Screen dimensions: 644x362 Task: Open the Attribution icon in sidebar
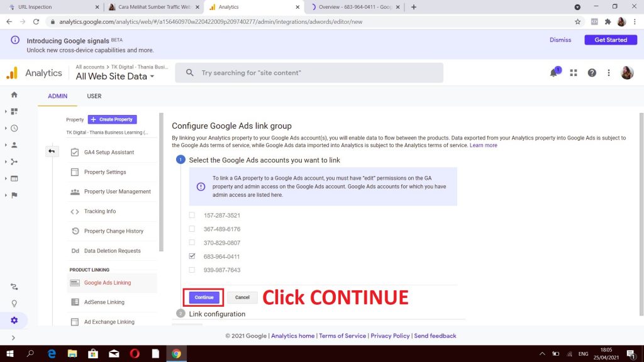click(14, 287)
